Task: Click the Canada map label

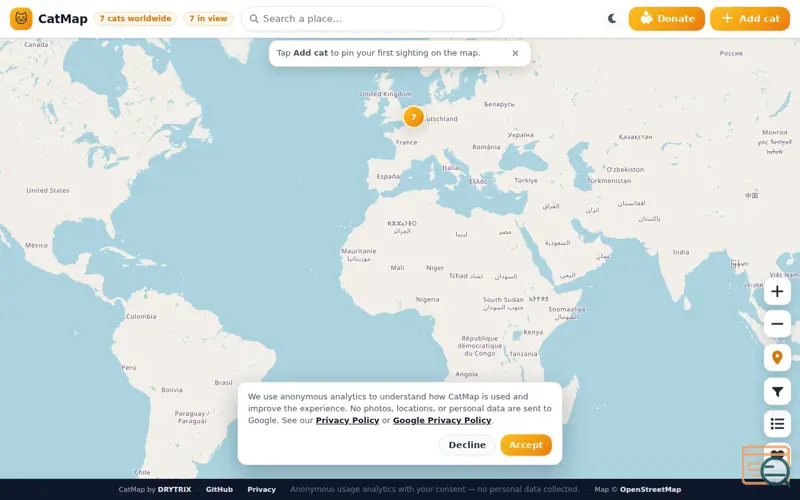Action: pos(36,44)
